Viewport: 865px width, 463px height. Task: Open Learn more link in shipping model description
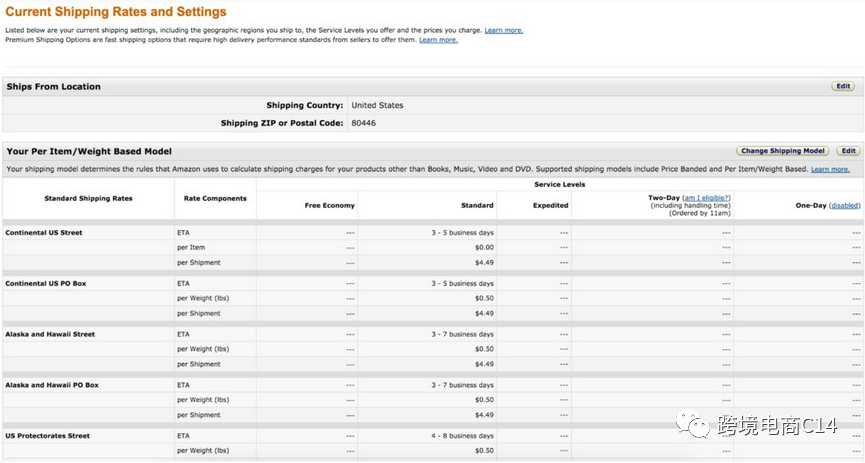pyautogui.click(x=830, y=170)
